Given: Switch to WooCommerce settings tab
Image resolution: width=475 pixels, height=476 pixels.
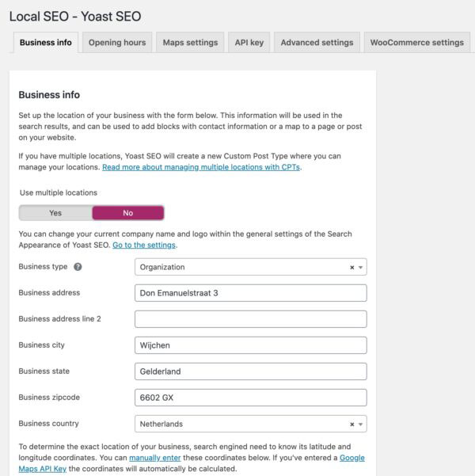Looking at the screenshot, I should click(416, 43).
